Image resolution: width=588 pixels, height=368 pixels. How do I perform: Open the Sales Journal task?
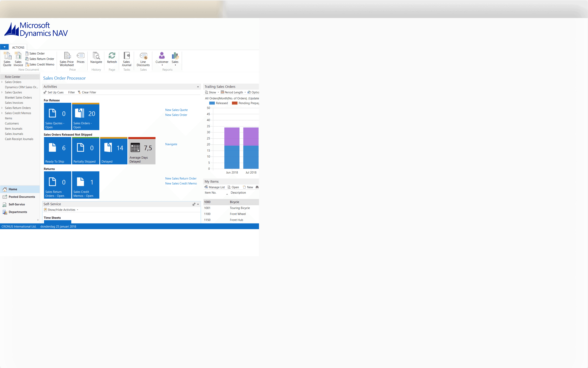tap(126, 59)
